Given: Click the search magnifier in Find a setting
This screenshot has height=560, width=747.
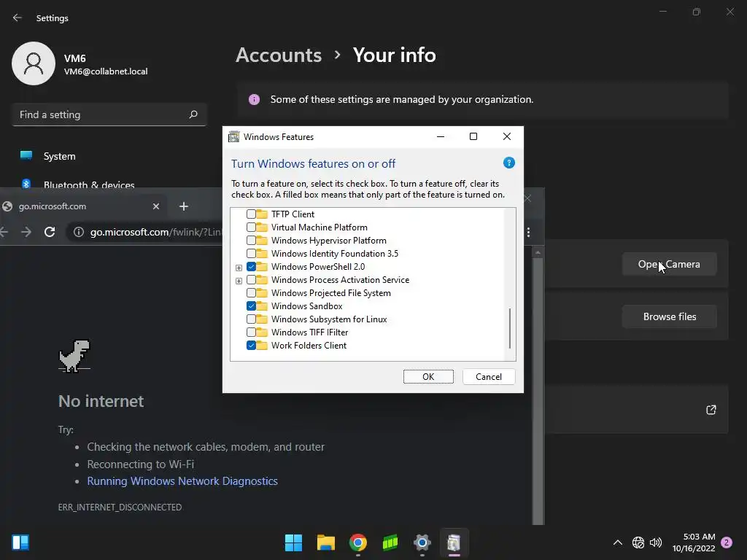Looking at the screenshot, I should (193, 114).
